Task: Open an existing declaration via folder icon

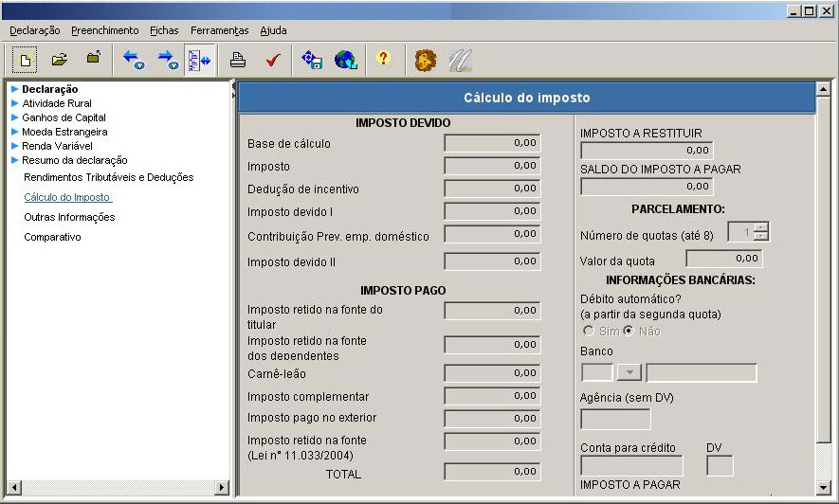Action: point(59,60)
